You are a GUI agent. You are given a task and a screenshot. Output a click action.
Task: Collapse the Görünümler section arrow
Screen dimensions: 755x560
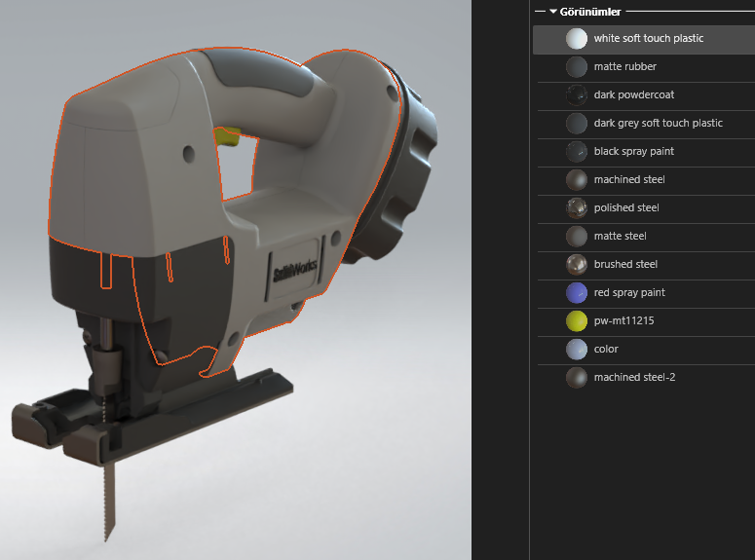coord(552,12)
